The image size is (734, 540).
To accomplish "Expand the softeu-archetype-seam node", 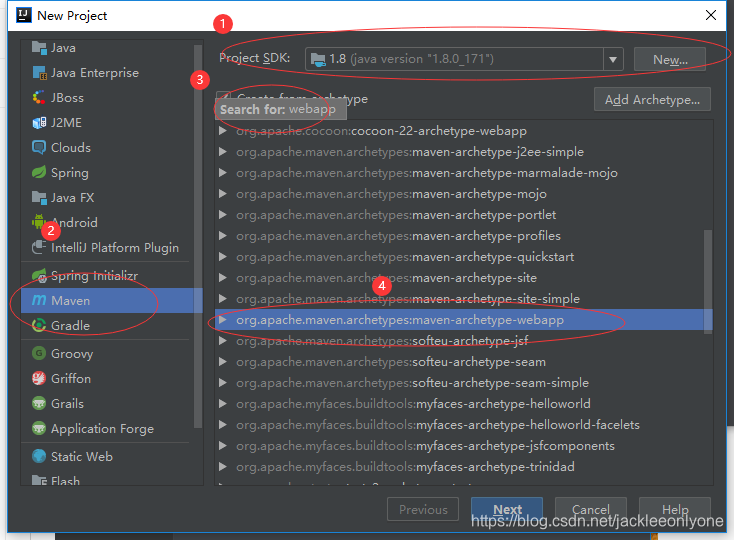I will pos(223,362).
